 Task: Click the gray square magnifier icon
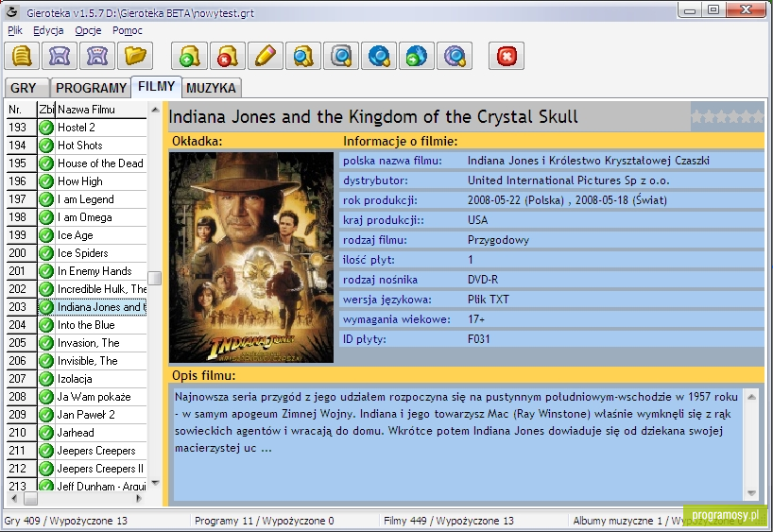pyautogui.click(x=341, y=56)
